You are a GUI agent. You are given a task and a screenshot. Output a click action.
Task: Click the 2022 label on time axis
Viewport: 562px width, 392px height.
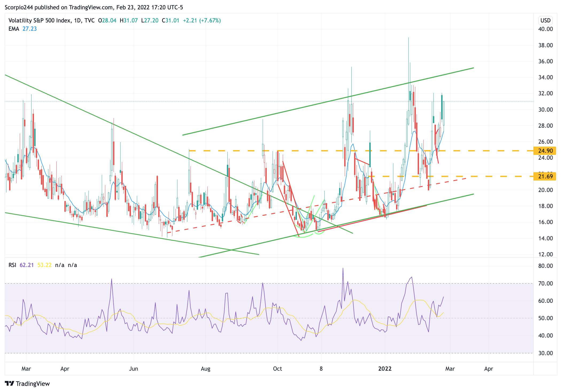click(x=385, y=369)
